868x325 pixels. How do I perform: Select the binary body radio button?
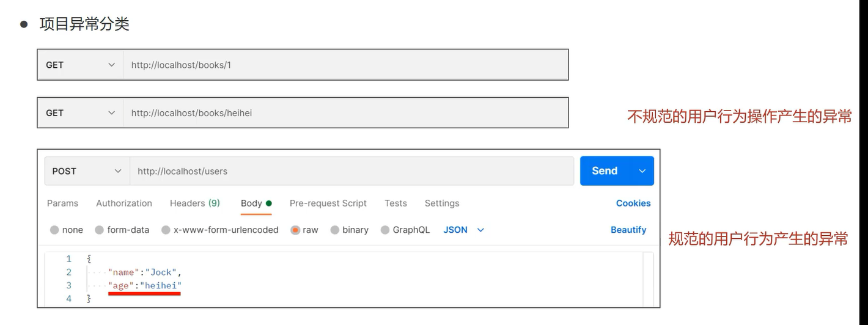pos(335,230)
